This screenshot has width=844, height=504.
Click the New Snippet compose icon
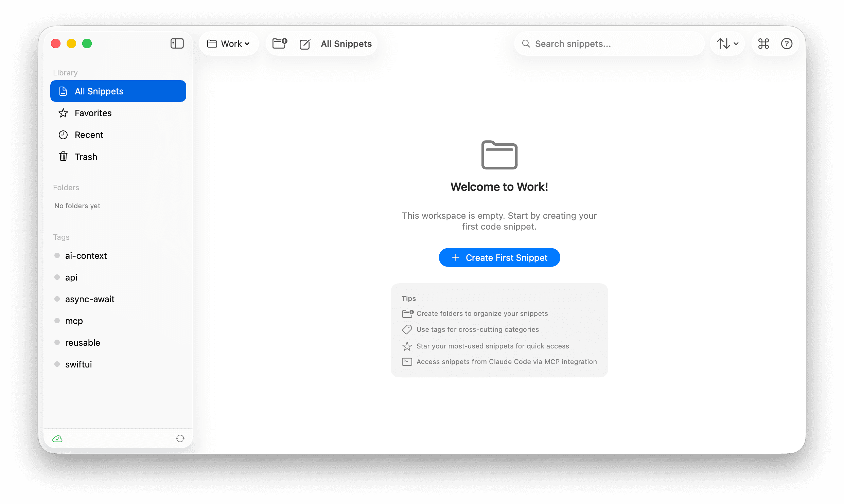305,43
